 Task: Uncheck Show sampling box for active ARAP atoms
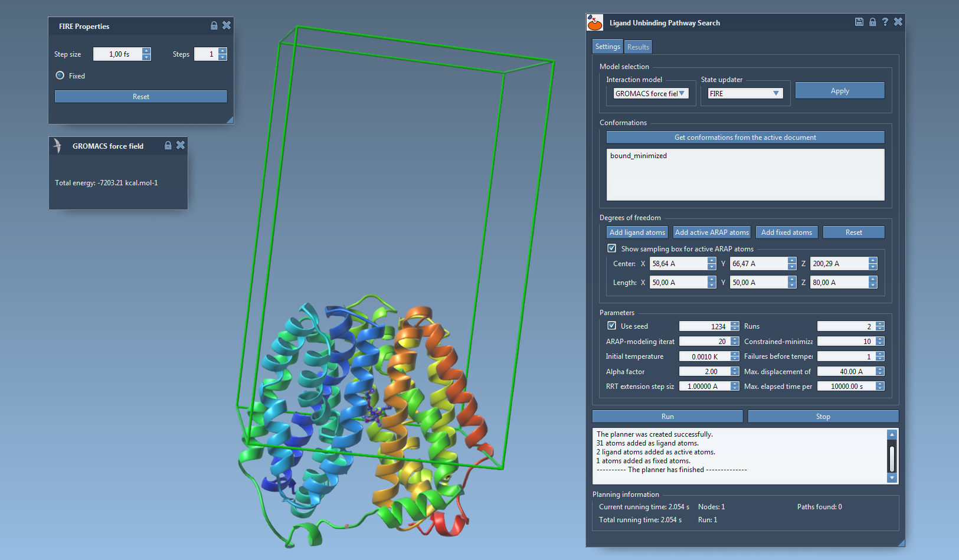(612, 248)
